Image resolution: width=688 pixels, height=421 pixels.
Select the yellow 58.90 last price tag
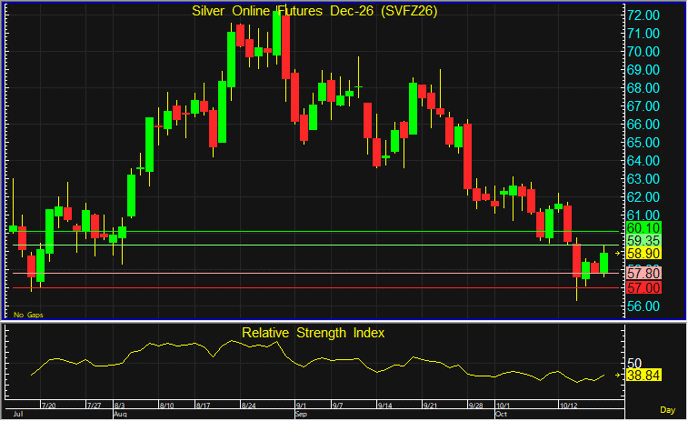pyautogui.click(x=644, y=253)
